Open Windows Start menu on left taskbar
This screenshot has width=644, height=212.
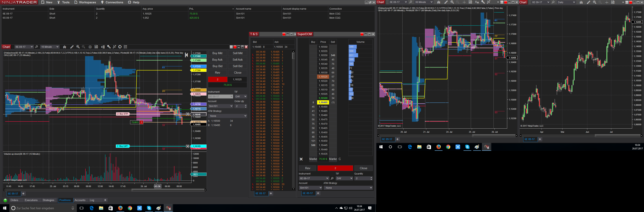tap(5, 208)
